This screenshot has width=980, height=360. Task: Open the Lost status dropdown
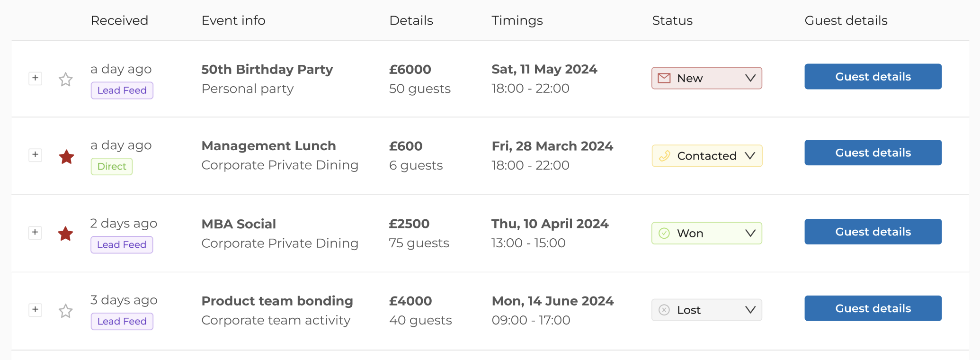[x=707, y=310]
